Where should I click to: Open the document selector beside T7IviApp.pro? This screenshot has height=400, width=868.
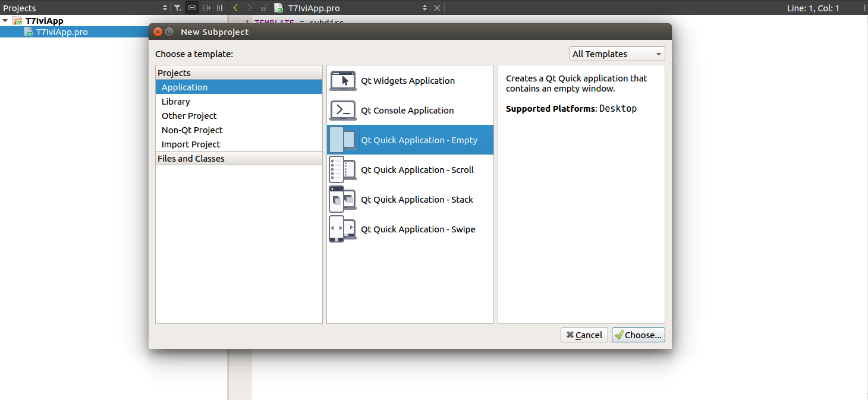(424, 8)
